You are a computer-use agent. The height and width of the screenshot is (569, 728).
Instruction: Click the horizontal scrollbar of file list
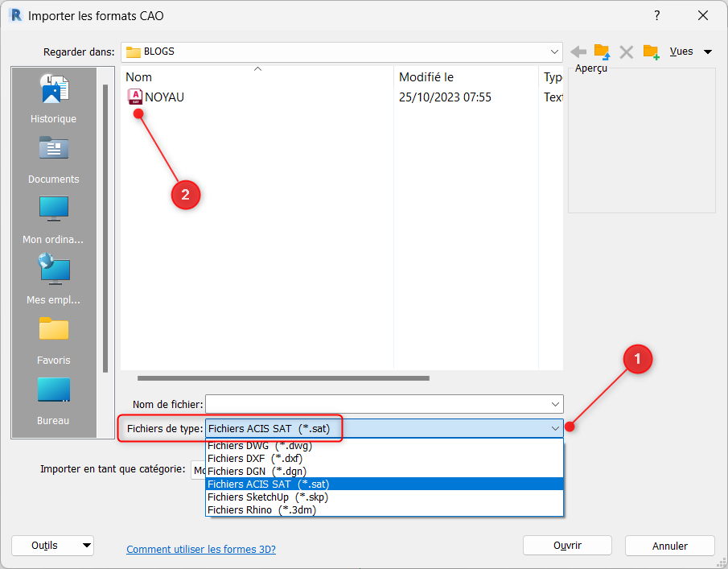pyautogui.click(x=283, y=378)
